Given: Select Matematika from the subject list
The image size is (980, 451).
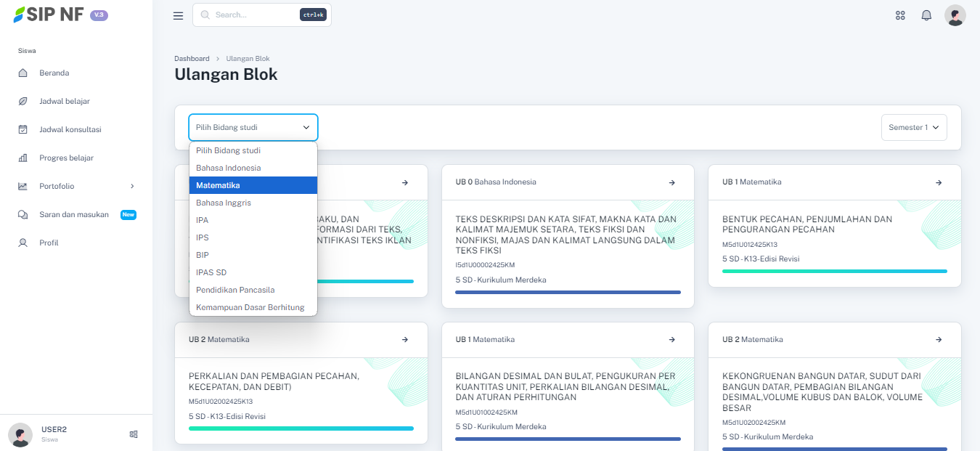Looking at the screenshot, I should pyautogui.click(x=253, y=185).
